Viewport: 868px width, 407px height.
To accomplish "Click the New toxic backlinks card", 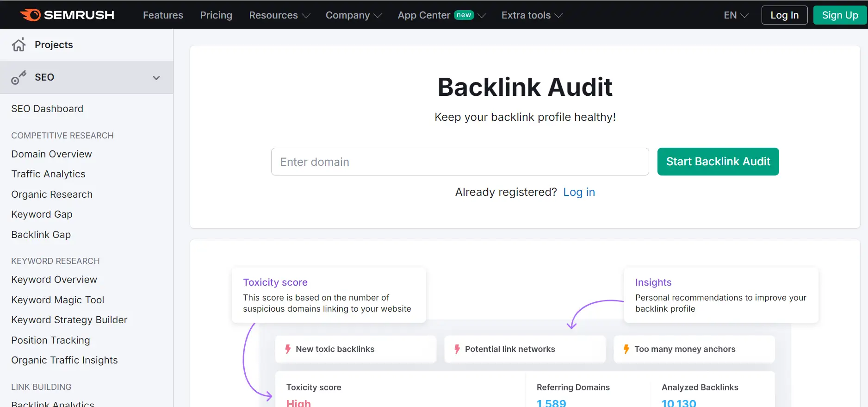I will (356, 349).
